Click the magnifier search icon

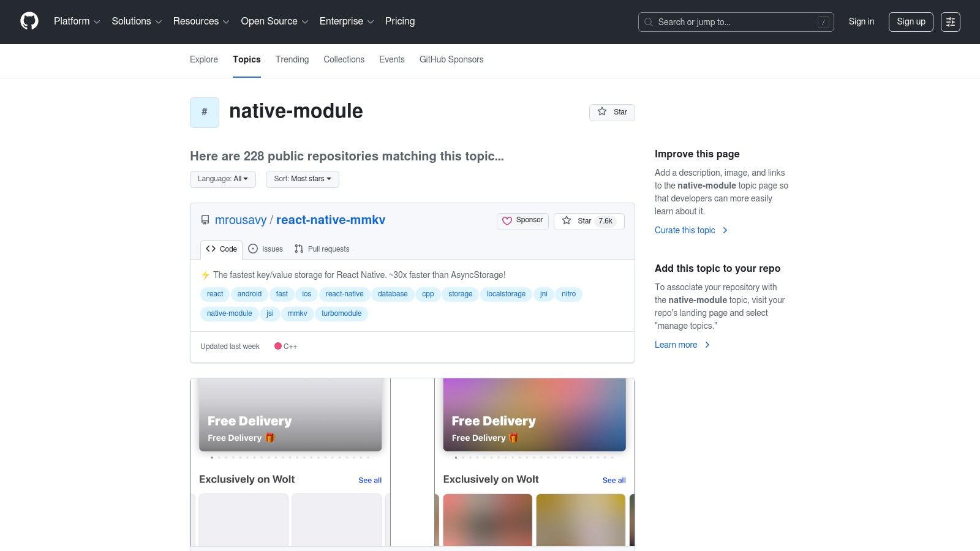tap(649, 22)
